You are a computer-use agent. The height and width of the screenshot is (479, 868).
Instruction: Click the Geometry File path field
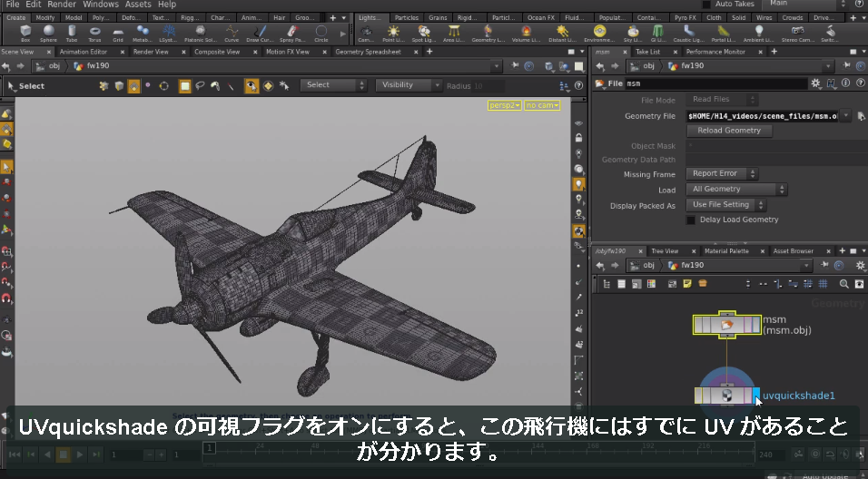(x=763, y=116)
